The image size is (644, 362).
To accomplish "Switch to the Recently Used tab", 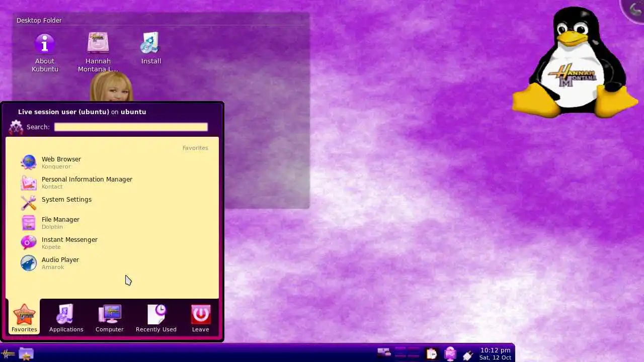I will click(156, 318).
